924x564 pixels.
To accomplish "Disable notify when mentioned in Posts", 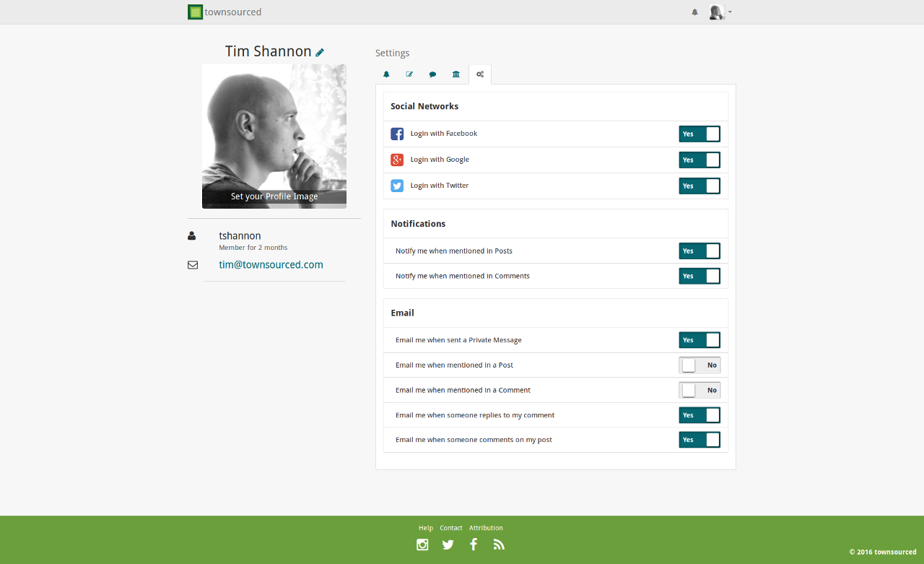I will click(699, 251).
